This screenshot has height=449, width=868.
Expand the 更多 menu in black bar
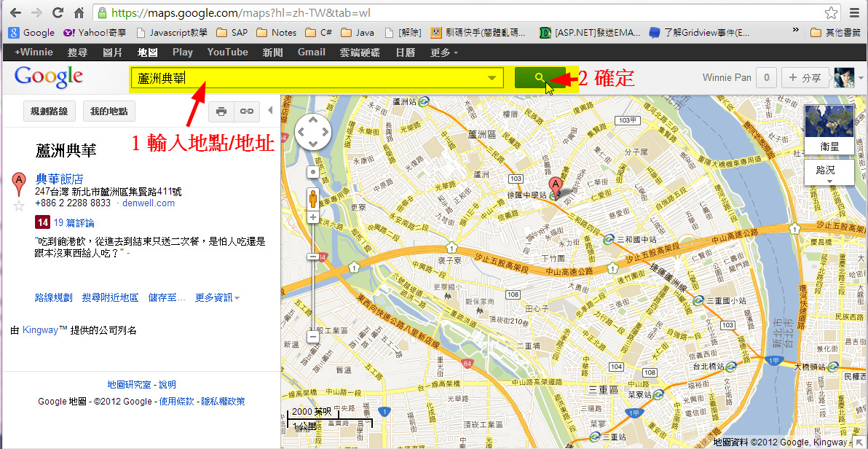pyautogui.click(x=444, y=52)
